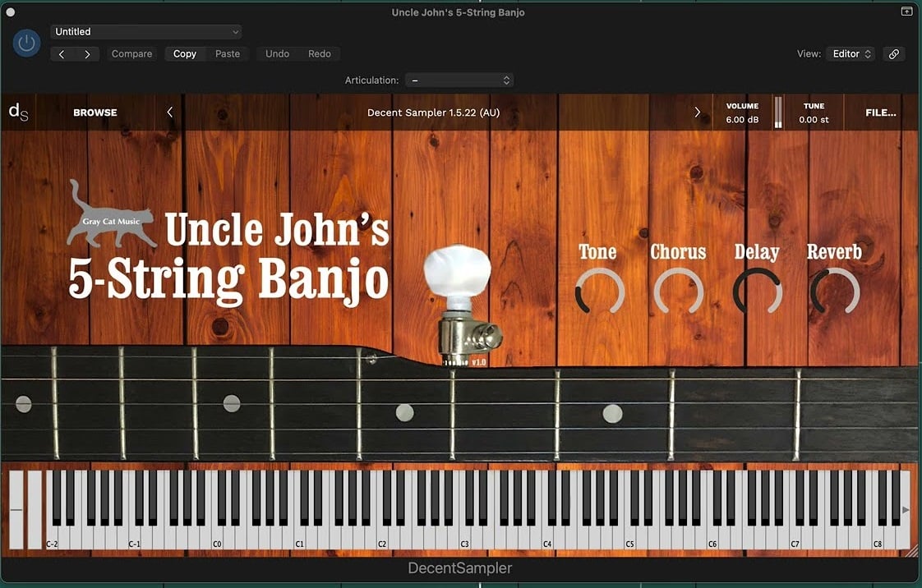Open the View Editor dropdown
The height and width of the screenshot is (588, 922).
pos(851,54)
